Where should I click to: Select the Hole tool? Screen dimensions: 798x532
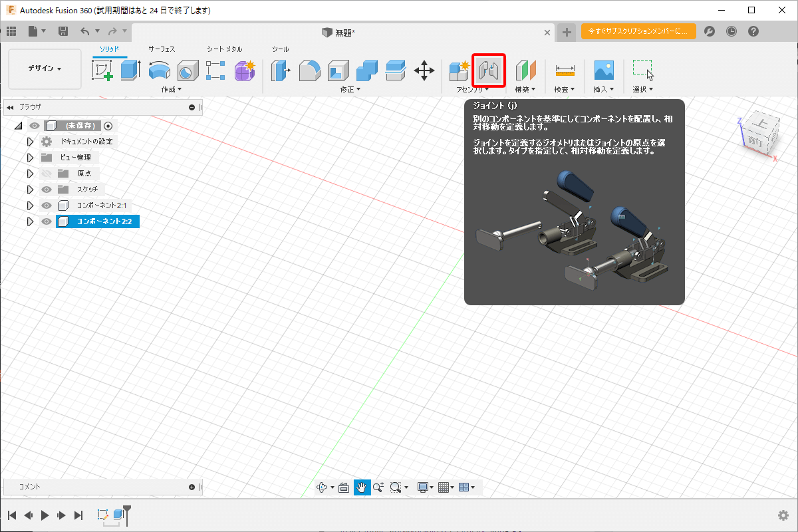(x=188, y=70)
